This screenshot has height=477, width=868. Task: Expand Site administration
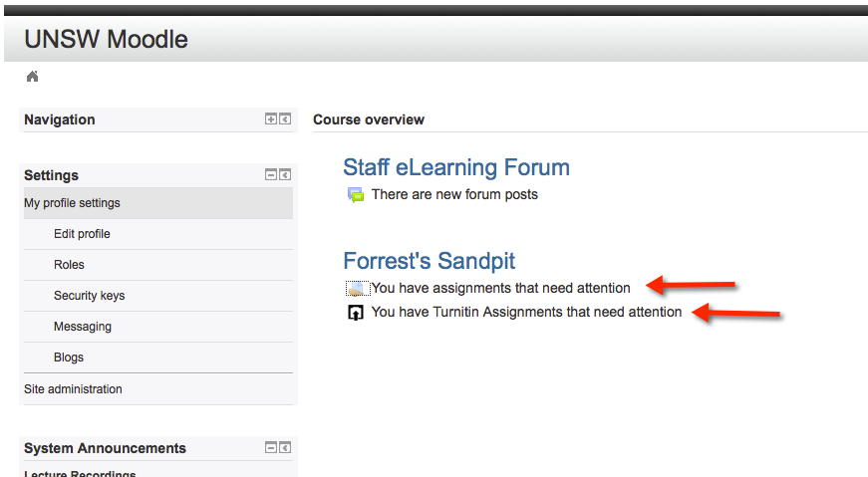73,389
